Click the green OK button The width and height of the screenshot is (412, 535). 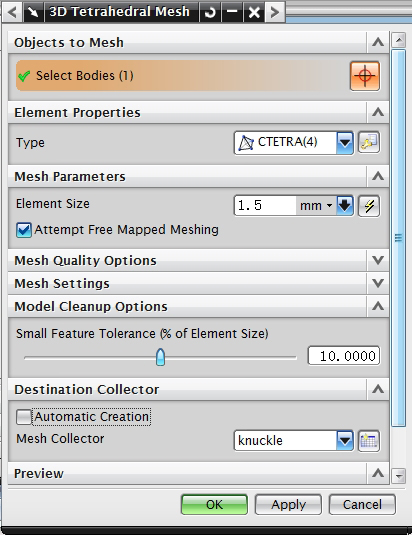tap(214, 504)
